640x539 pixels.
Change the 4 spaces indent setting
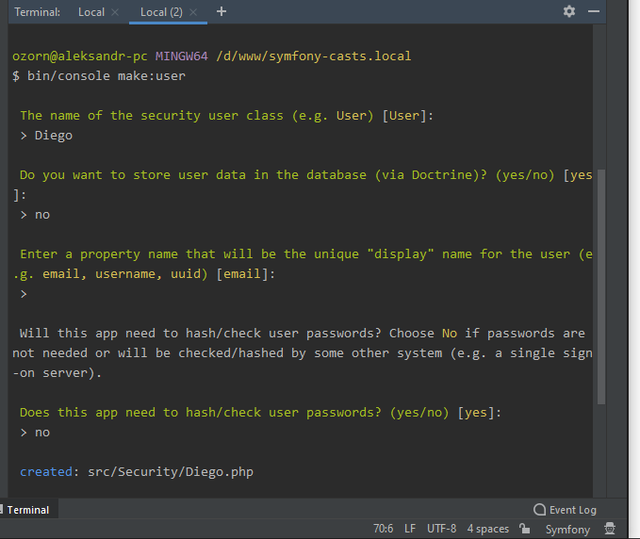[488, 529]
